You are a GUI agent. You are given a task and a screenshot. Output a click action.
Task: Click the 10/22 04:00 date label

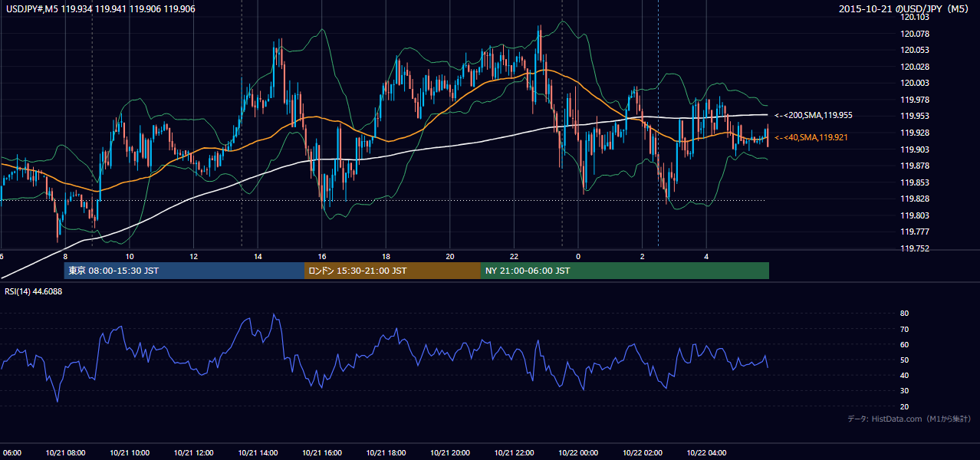tap(706, 452)
